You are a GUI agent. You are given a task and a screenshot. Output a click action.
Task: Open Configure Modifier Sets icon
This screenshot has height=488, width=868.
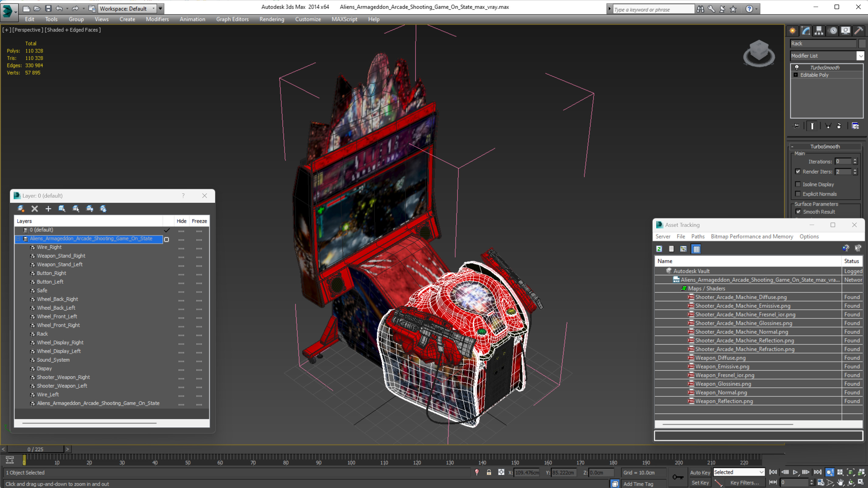[x=855, y=126]
